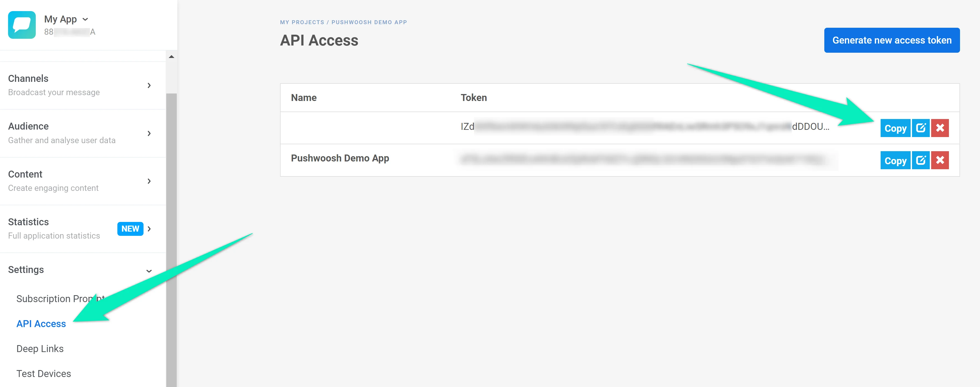Viewport: 980px width, 387px height.
Task: Expand the Audience section
Action: [149, 133]
